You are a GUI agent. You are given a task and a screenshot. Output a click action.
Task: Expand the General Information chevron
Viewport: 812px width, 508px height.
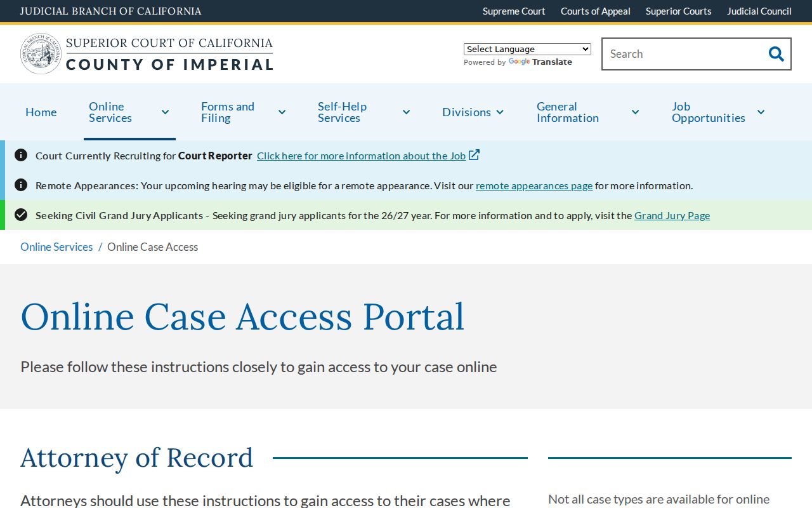tap(635, 112)
